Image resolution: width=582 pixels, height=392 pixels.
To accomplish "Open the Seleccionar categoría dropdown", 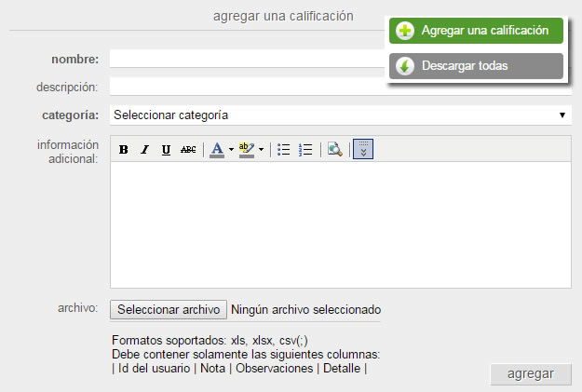I will coord(340,115).
